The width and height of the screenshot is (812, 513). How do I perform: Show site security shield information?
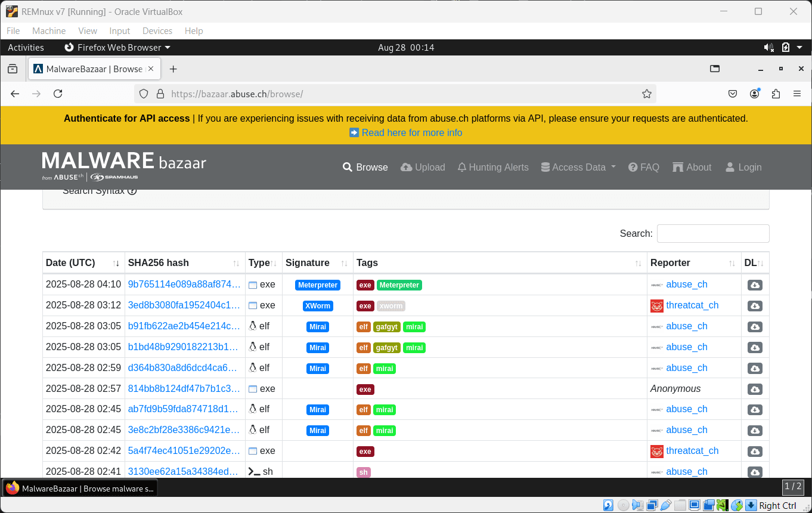coord(143,94)
